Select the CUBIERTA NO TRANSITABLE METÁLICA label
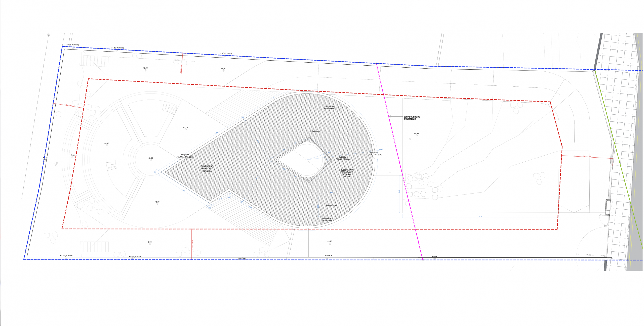 pos(207,168)
